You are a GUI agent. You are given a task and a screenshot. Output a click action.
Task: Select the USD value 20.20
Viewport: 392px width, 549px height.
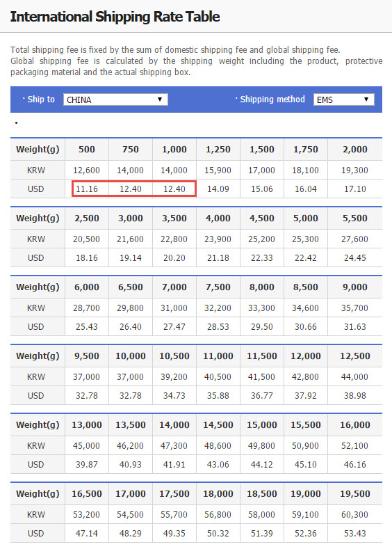(x=174, y=258)
